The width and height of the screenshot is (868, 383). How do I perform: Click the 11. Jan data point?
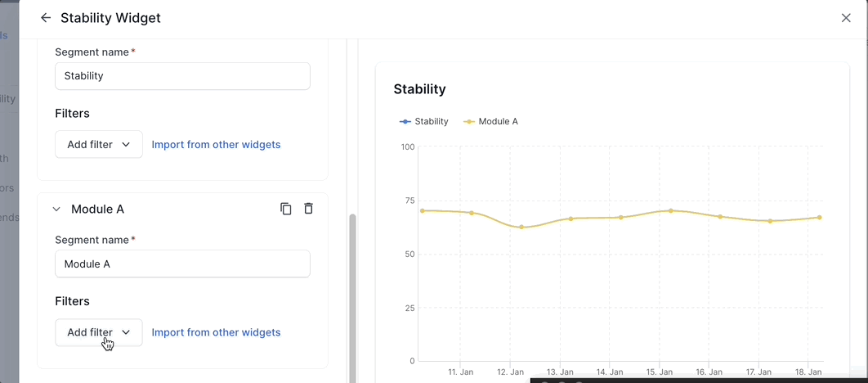coord(472,213)
